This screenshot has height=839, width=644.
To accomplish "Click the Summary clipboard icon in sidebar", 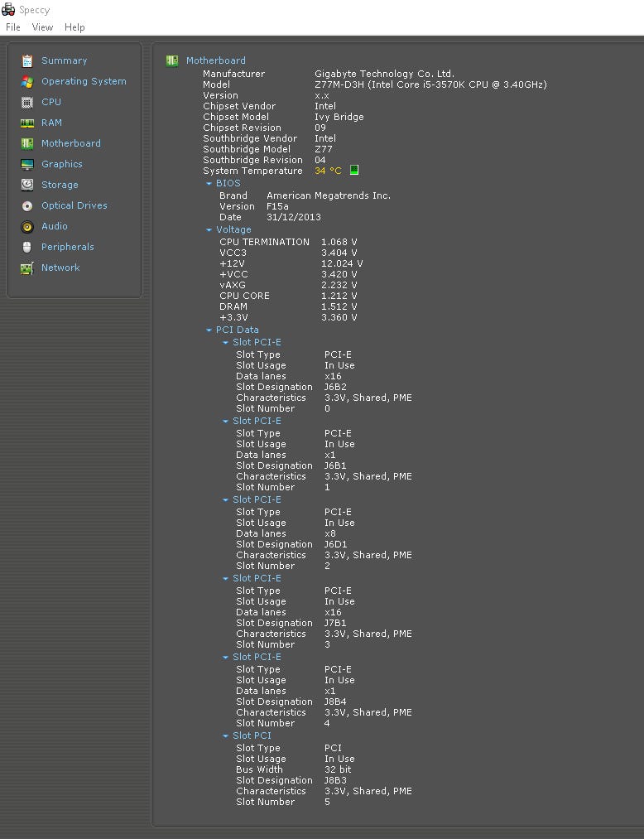I will coord(27,60).
